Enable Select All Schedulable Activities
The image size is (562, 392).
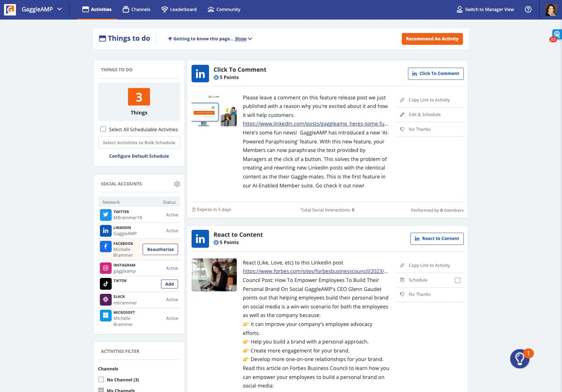[x=103, y=129]
